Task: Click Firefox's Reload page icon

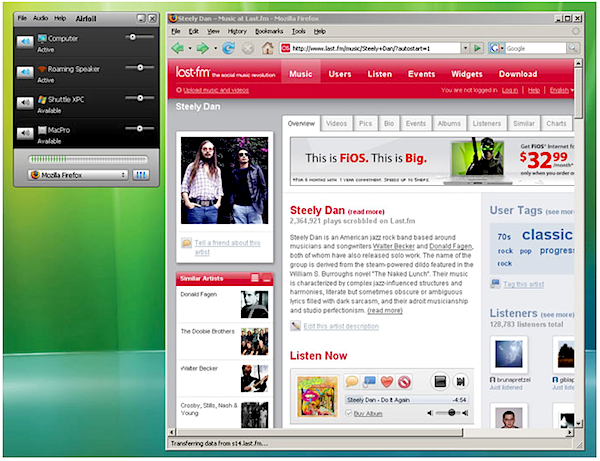Action: pyautogui.click(x=229, y=48)
